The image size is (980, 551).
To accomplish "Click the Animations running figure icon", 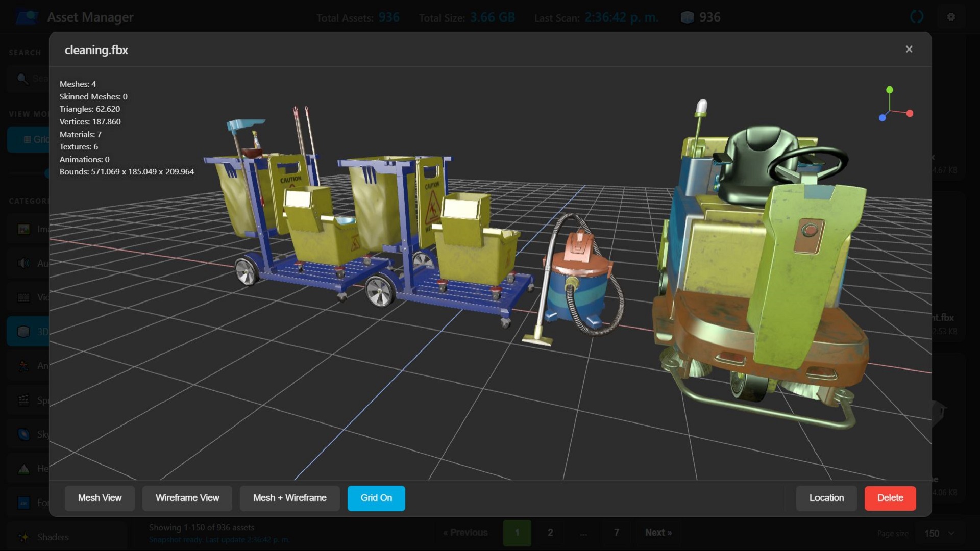I will pos(23,366).
